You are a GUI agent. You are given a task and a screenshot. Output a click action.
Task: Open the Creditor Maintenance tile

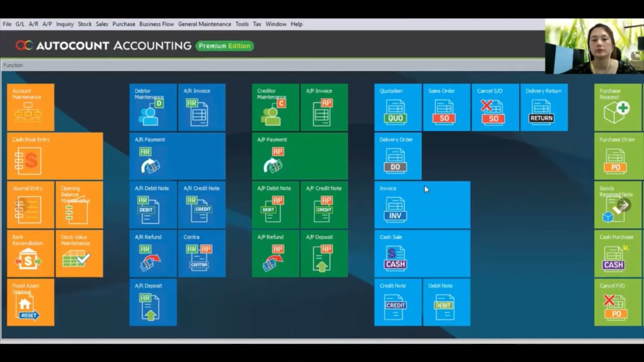coord(276,107)
